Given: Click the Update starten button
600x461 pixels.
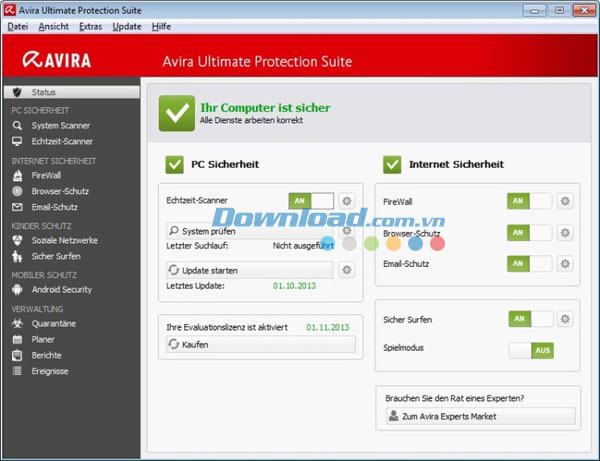Looking at the screenshot, I should (249, 270).
